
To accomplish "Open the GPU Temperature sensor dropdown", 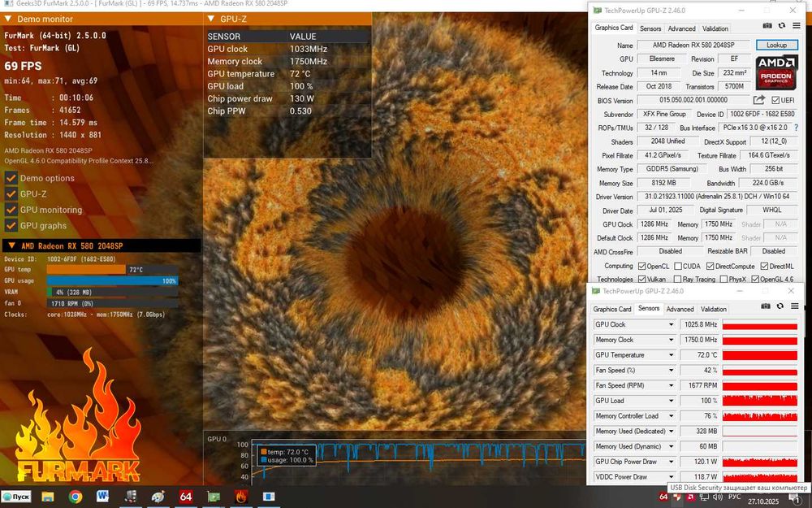I will pyautogui.click(x=672, y=355).
